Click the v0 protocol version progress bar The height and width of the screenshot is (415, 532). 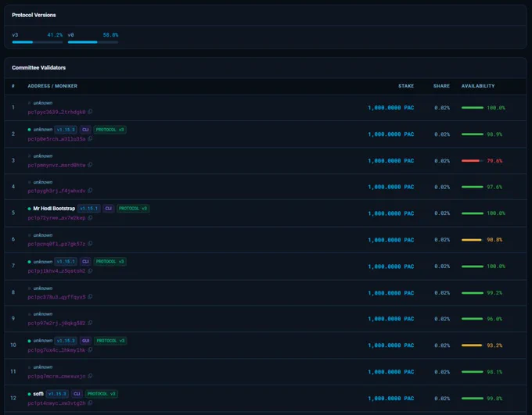pos(93,42)
